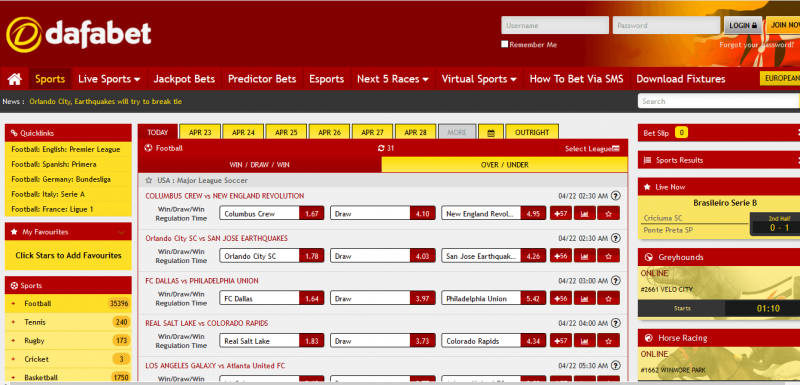Show +57 more markets for Columbus Crew match

pos(561,214)
